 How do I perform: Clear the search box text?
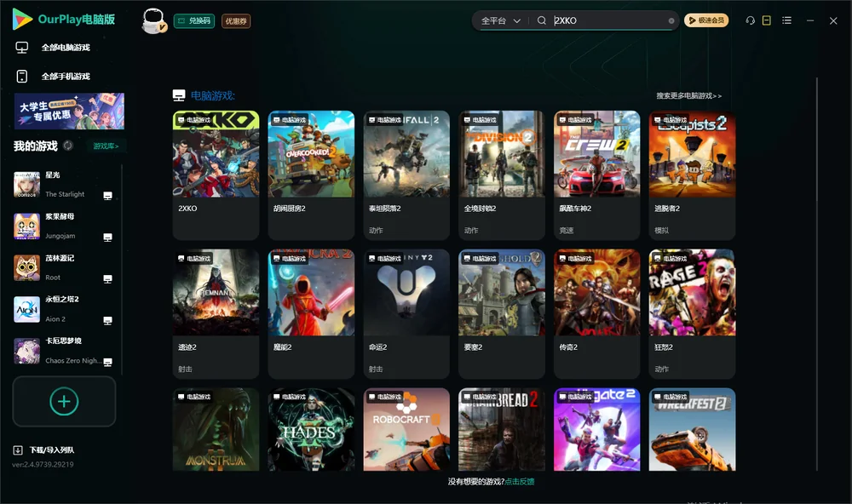click(x=671, y=20)
